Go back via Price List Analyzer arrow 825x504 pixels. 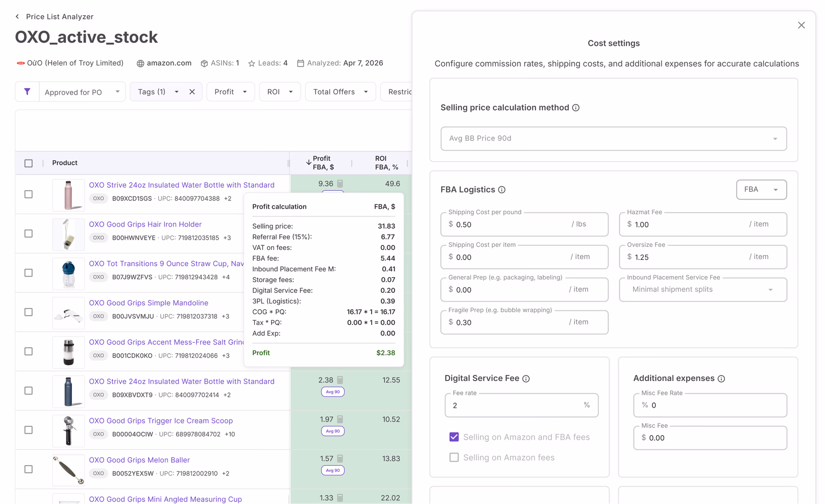coord(17,17)
